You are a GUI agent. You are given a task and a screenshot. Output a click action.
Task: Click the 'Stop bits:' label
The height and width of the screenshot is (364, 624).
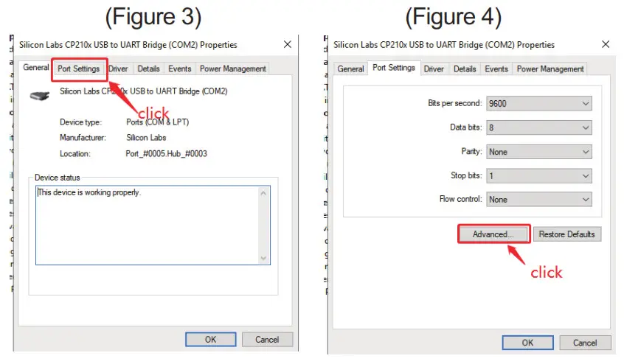pyautogui.click(x=466, y=175)
